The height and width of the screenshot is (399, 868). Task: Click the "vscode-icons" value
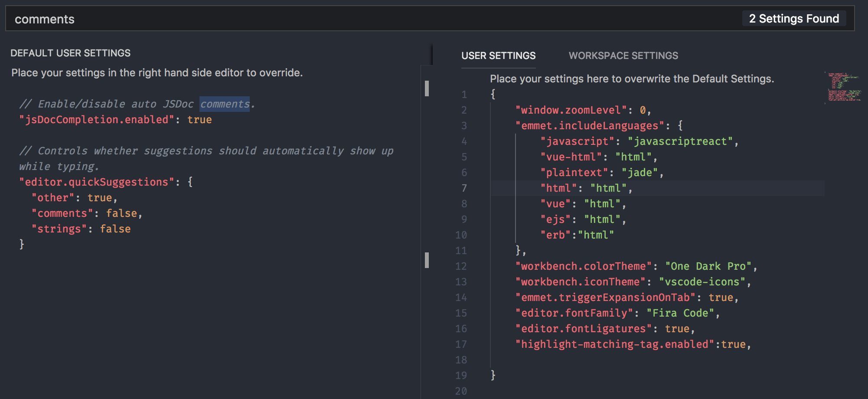tap(702, 282)
